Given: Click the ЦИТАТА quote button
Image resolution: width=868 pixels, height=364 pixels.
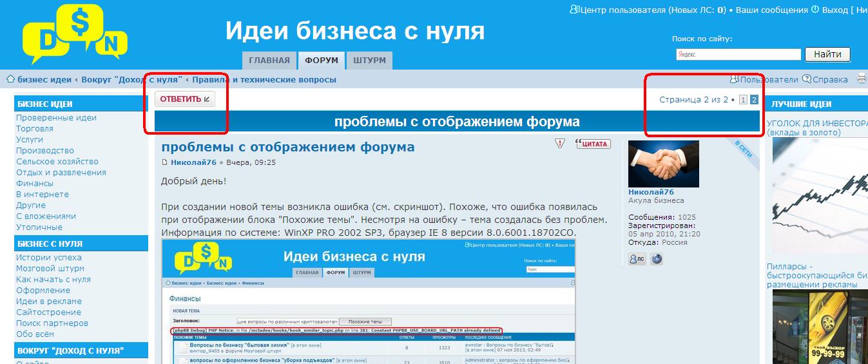Looking at the screenshot, I should pos(593,144).
